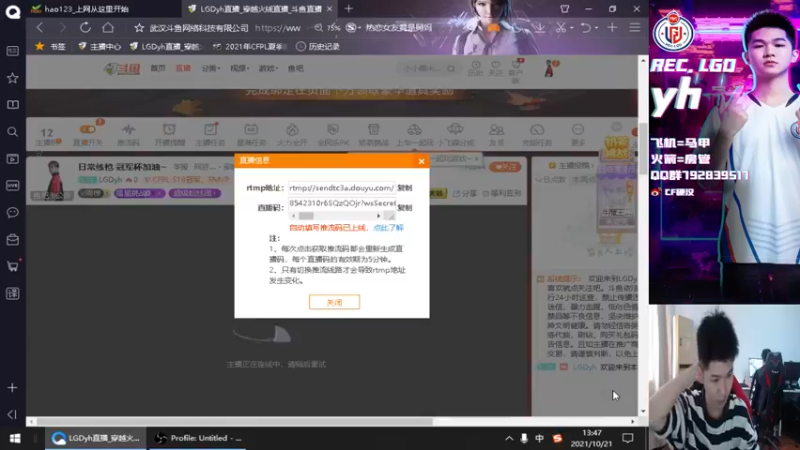This screenshot has width=800, height=450.
Task: Click right arrow of stream key scrollbar
Action: pyautogui.click(x=379, y=216)
